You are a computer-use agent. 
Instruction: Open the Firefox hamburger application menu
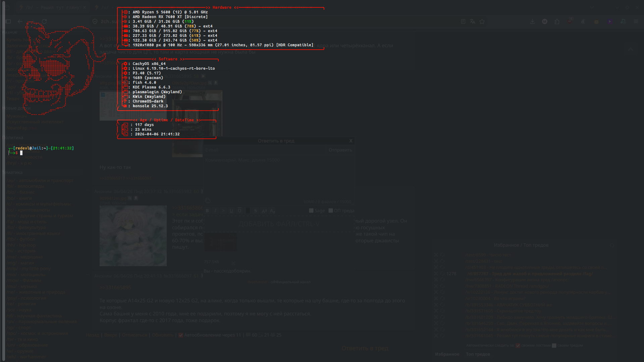click(x=636, y=21)
